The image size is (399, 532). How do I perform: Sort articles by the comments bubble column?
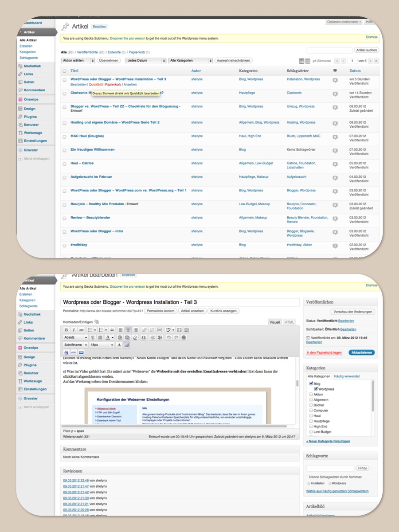click(335, 70)
